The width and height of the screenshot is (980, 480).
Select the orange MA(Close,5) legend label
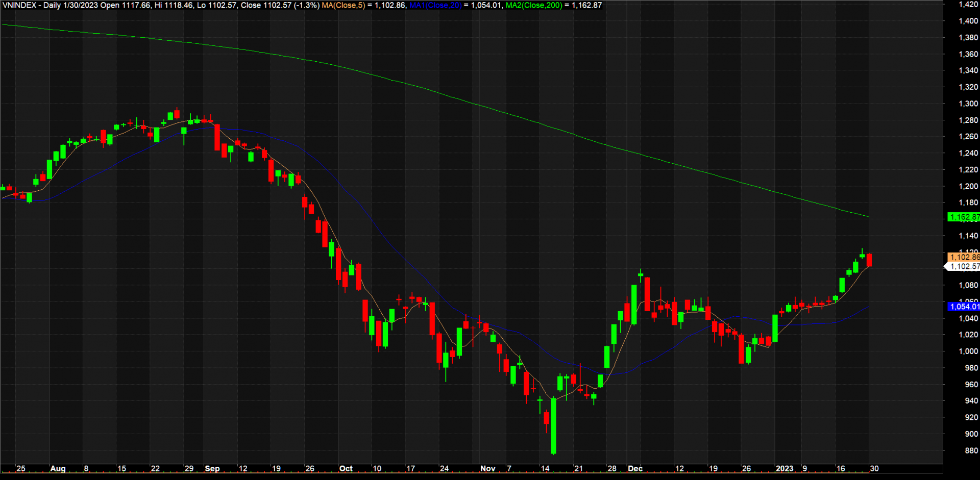tap(343, 5)
